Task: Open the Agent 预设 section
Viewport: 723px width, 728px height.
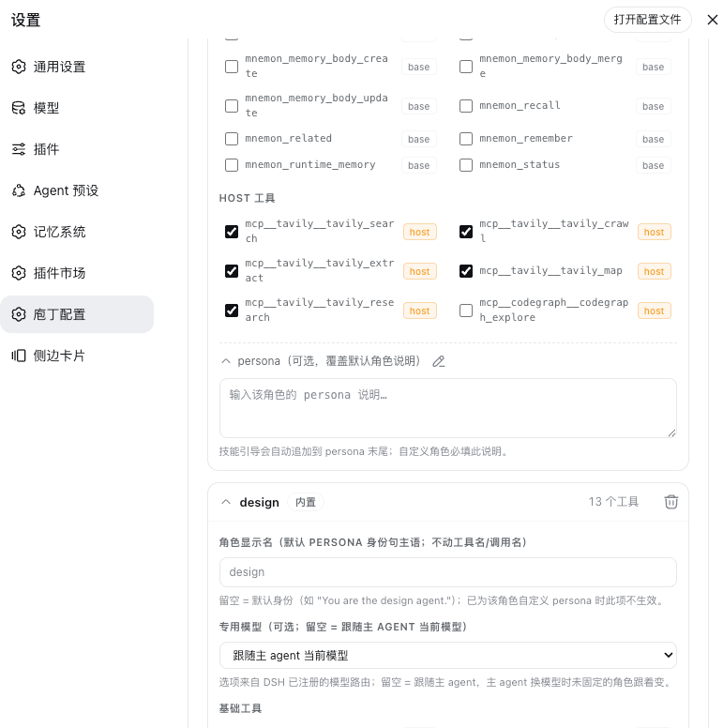Action: (77, 190)
